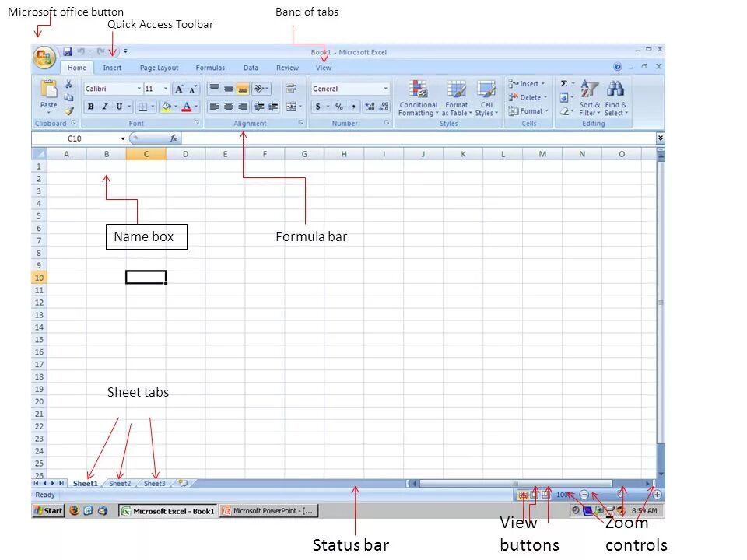
Task: Toggle italic formatting
Action: click(105, 107)
